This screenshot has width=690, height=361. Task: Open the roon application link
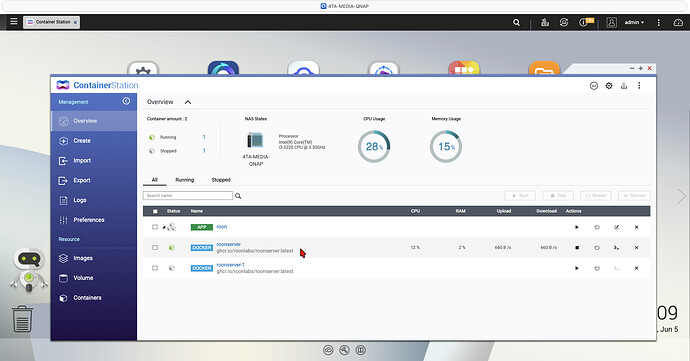pos(222,227)
